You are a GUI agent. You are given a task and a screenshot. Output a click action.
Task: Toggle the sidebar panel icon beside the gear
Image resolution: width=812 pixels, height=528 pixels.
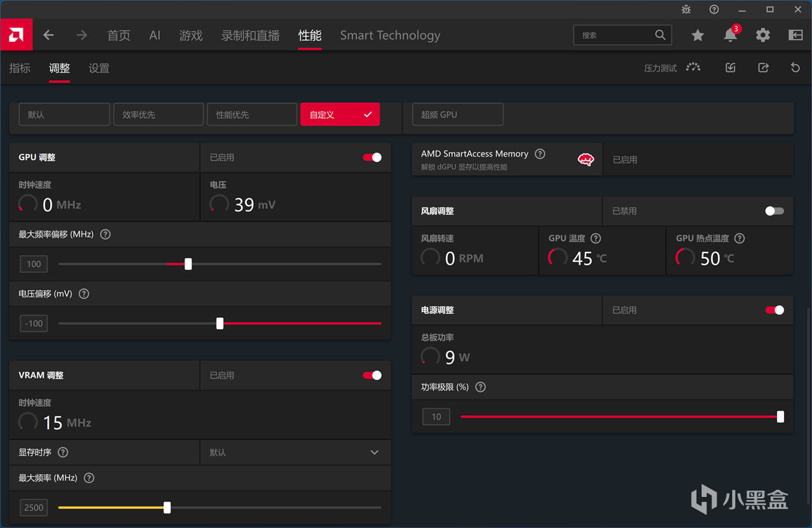796,36
